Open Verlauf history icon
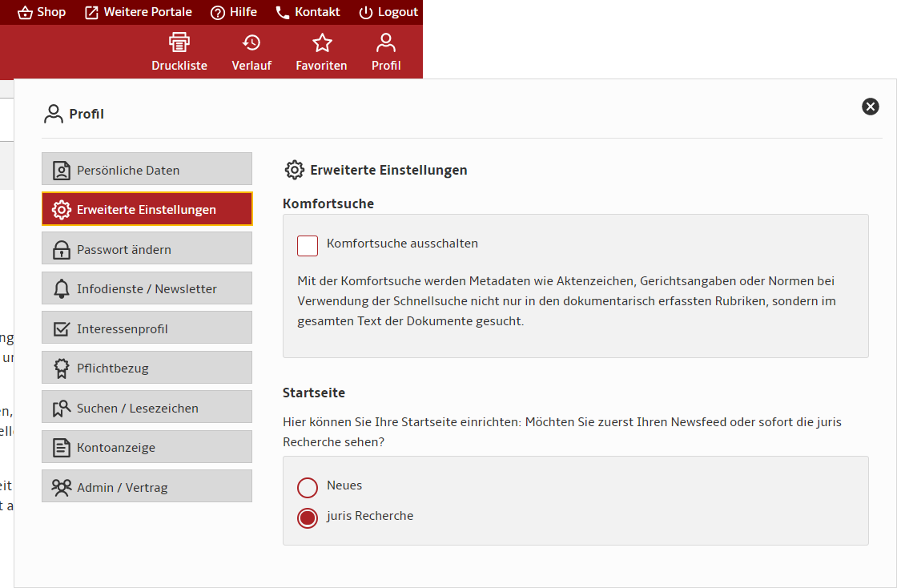The width and height of the screenshot is (897, 588). pyautogui.click(x=251, y=43)
